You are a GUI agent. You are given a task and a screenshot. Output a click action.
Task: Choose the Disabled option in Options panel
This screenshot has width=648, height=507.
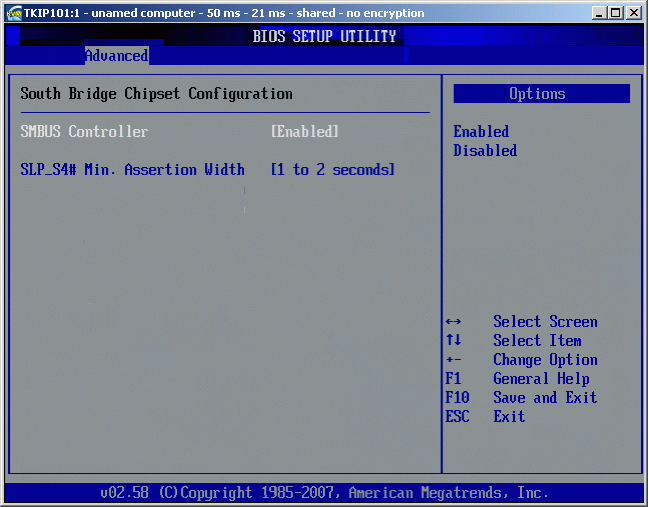point(485,150)
